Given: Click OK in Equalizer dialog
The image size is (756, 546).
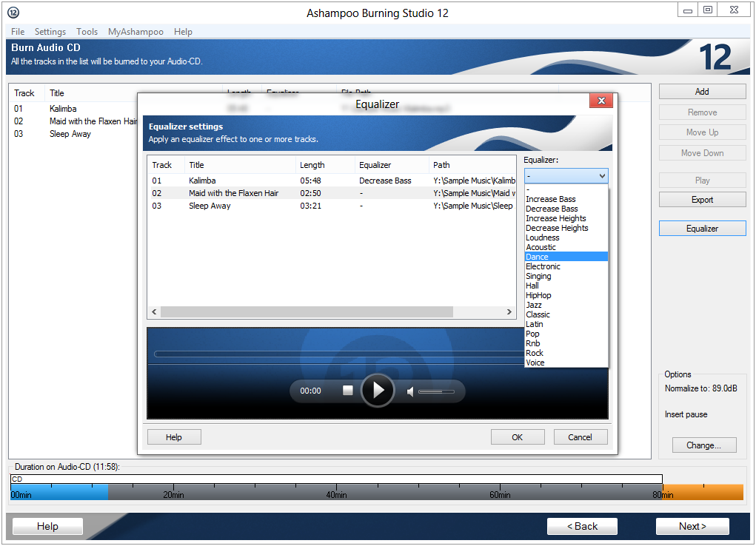Looking at the screenshot, I should pyautogui.click(x=518, y=437).
